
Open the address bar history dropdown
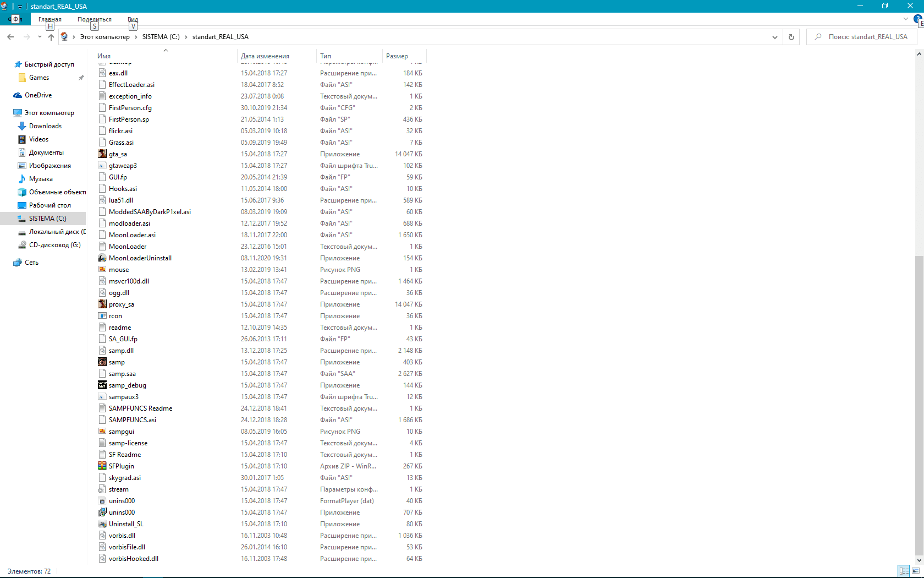[x=775, y=37]
